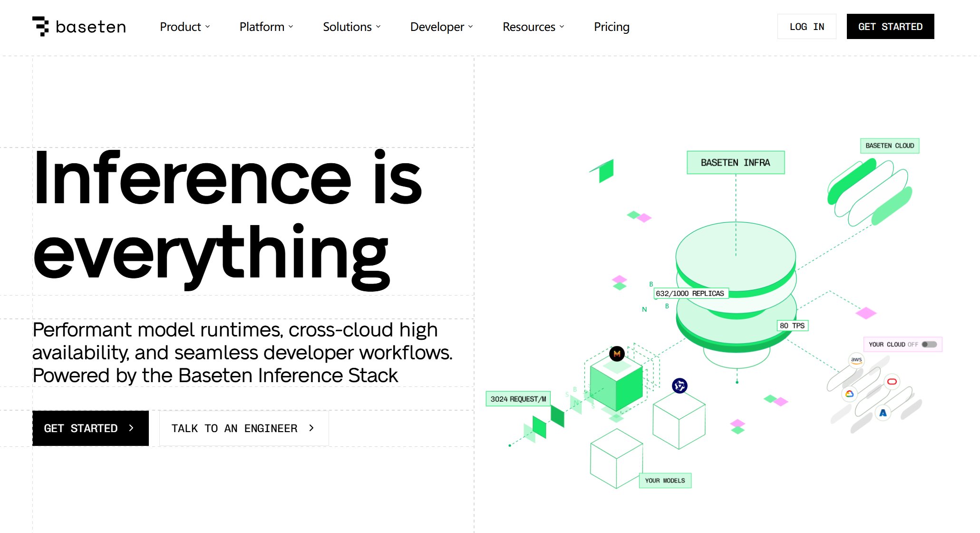Click Talk to an Engineer button
Screen dimensions: 980x533
(243, 428)
